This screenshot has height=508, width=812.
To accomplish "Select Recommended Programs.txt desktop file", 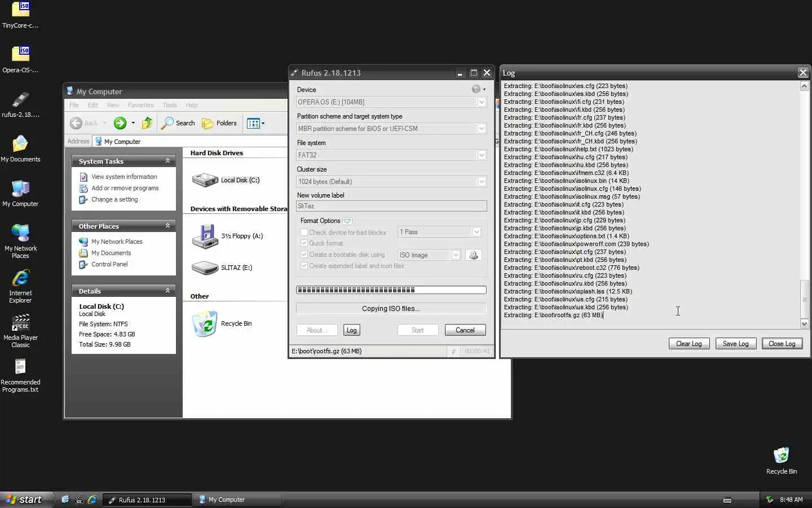I will tap(20, 375).
